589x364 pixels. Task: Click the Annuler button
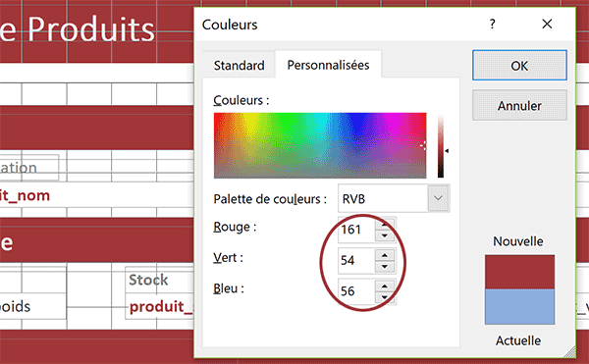point(519,106)
